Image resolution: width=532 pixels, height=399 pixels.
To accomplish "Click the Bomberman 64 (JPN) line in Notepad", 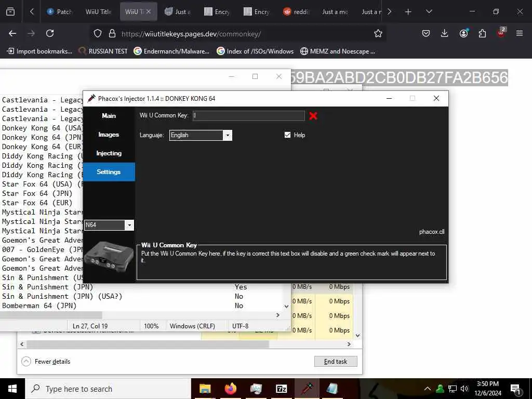I will click(x=39, y=305).
